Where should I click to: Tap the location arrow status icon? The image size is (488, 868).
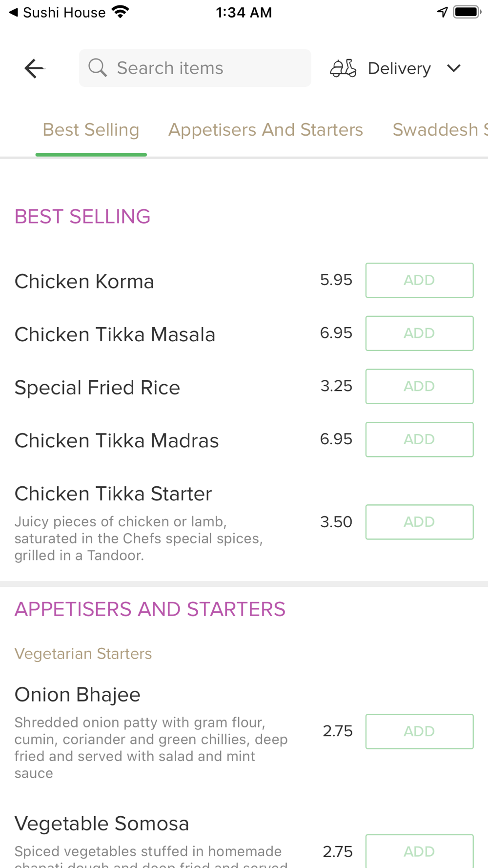point(442,12)
